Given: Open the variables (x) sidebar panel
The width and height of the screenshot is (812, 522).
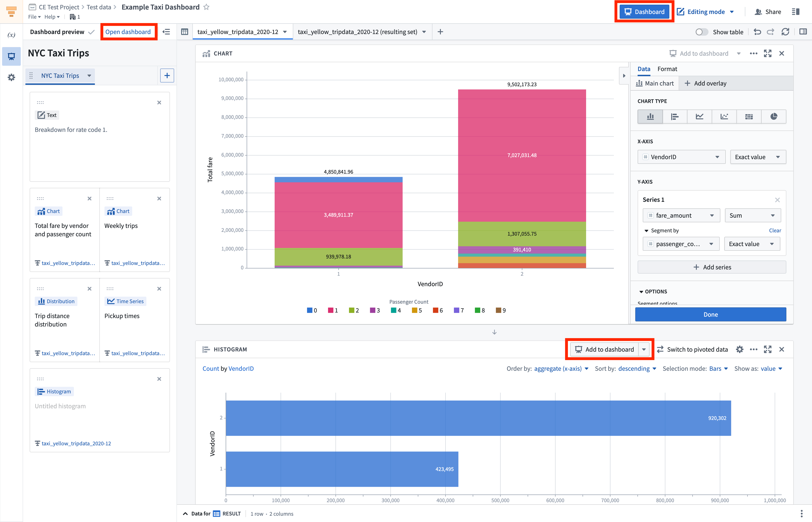Looking at the screenshot, I should [11, 35].
